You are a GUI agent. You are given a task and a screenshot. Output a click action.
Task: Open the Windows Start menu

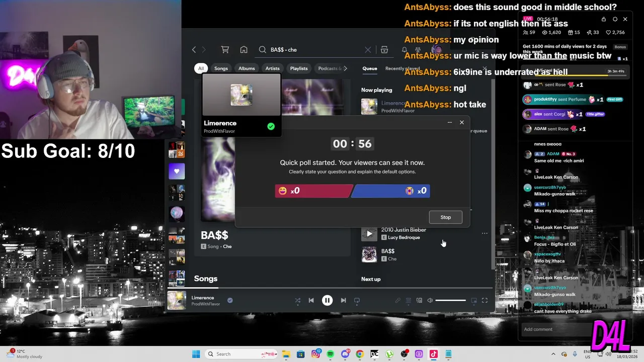[x=196, y=354]
